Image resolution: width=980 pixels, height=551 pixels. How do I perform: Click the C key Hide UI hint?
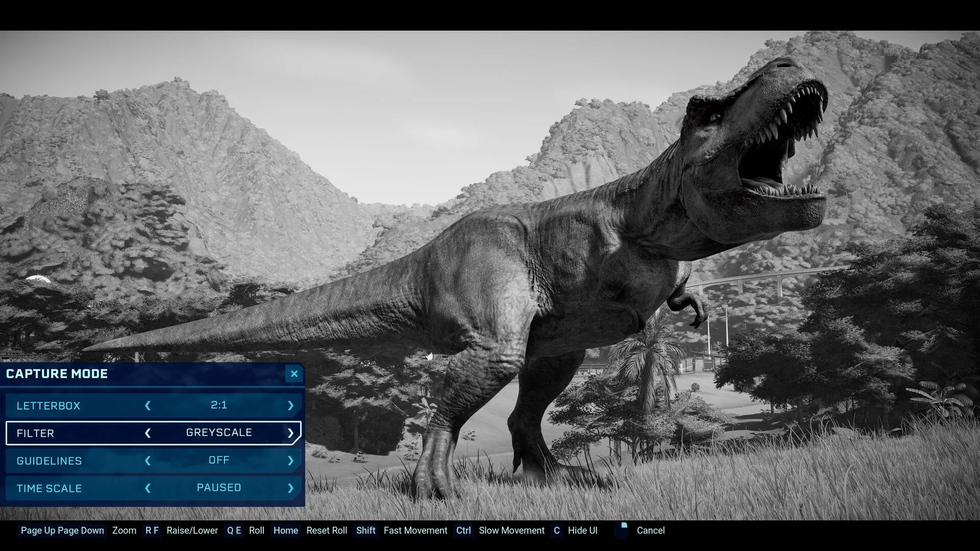pyautogui.click(x=556, y=531)
